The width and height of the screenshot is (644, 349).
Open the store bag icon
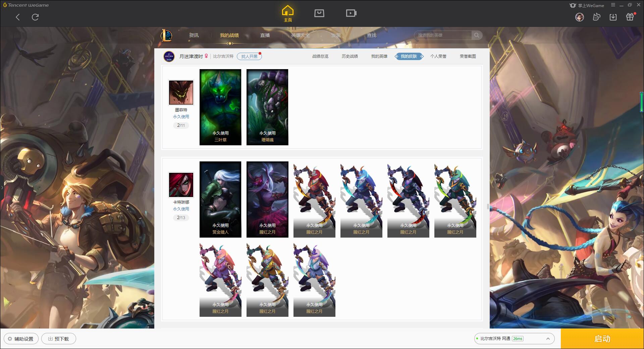[319, 13]
